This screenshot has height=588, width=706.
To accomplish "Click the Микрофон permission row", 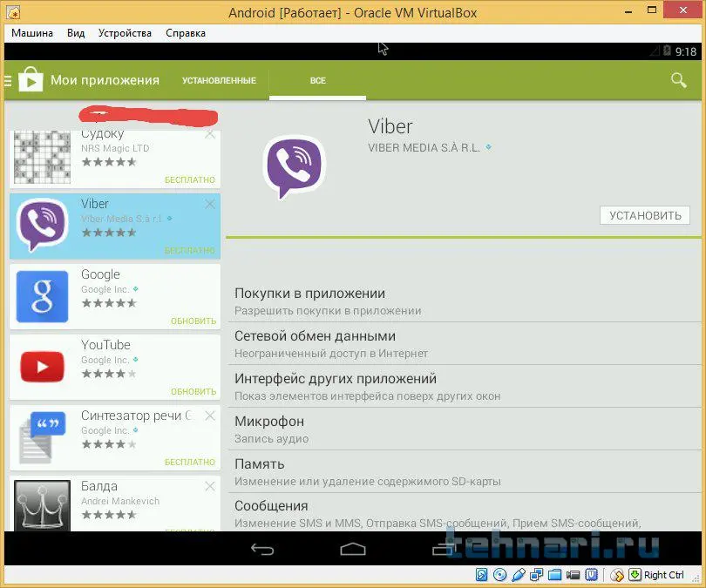I will tap(465, 429).
